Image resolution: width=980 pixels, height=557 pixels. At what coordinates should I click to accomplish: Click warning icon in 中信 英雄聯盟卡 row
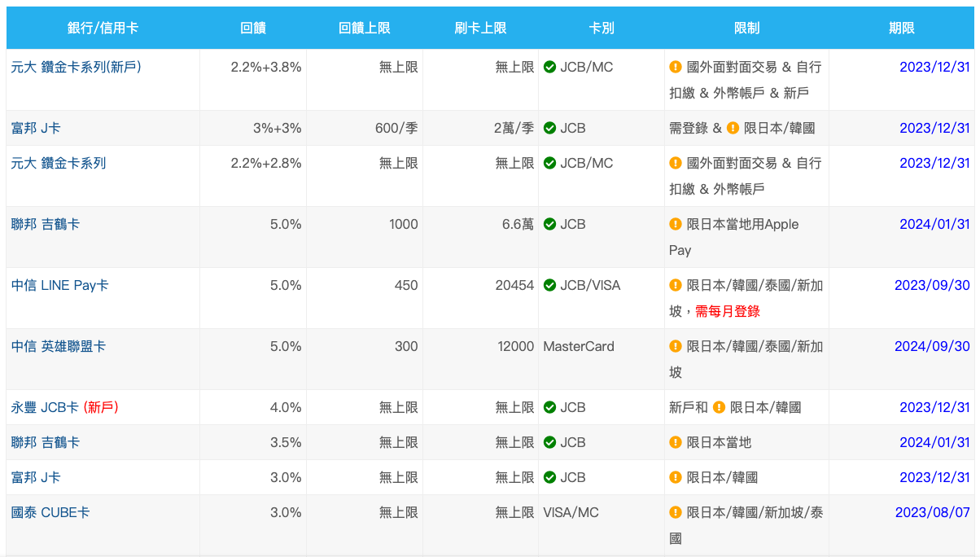click(676, 346)
